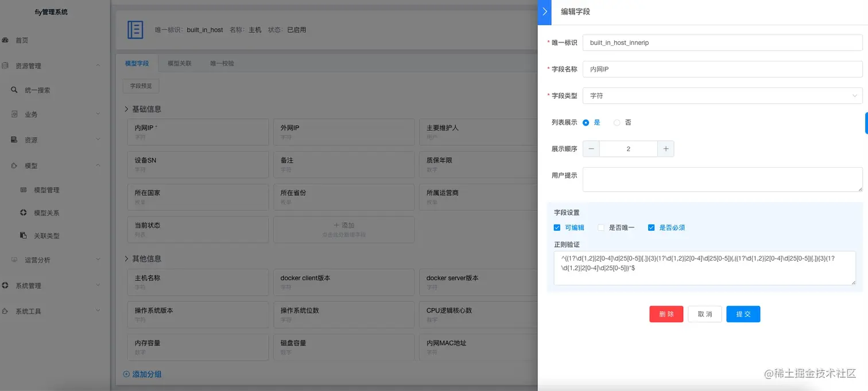Collapse the 资源管理 sidebar menu
Screen dimensions: 868x391
click(98, 65)
